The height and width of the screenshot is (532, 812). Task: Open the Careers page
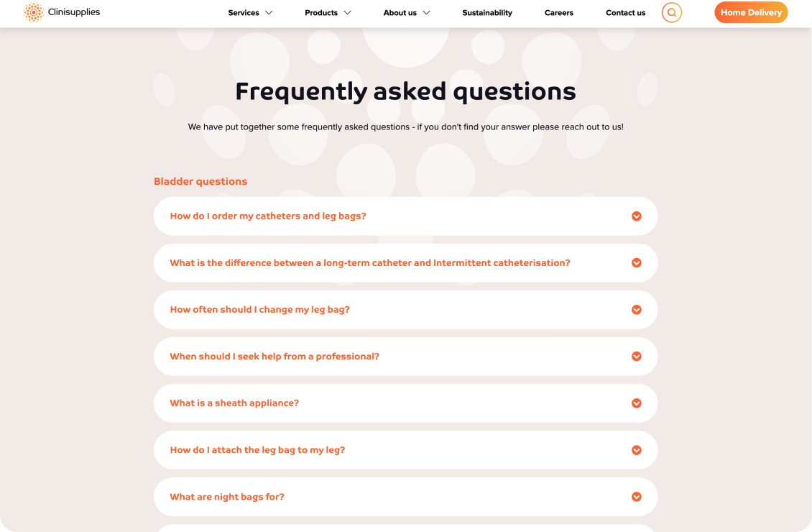(x=559, y=13)
